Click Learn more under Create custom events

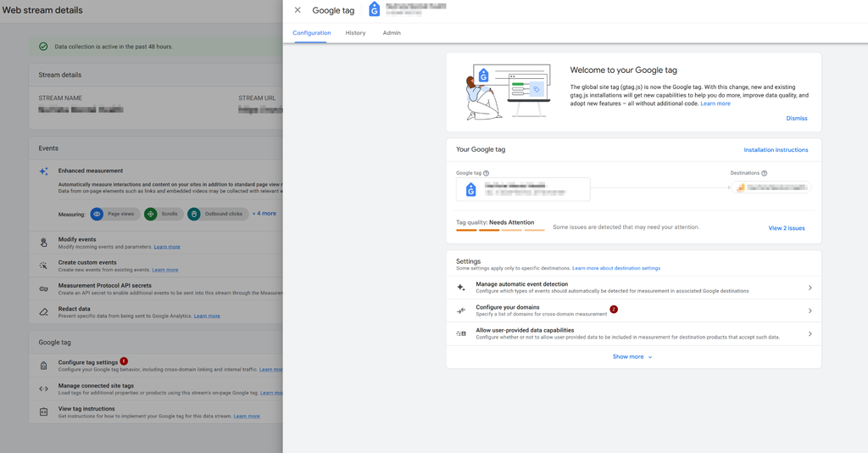(x=165, y=271)
